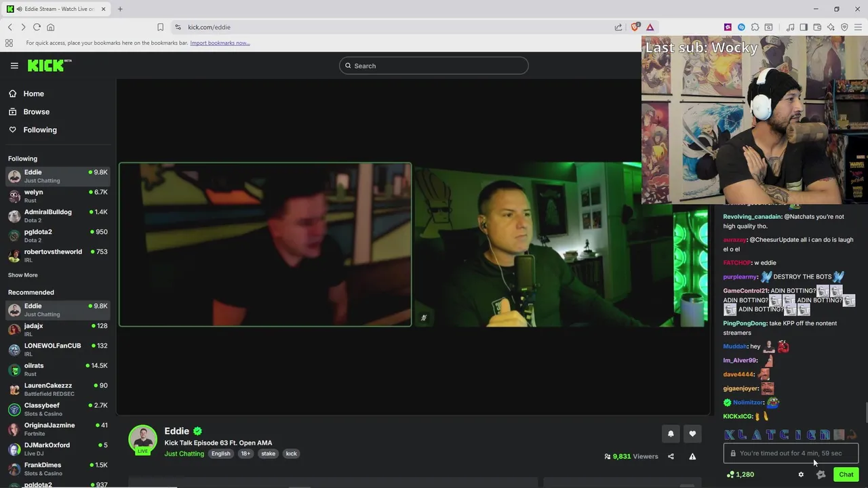Close the Eddie Stream tab
The width and height of the screenshot is (868, 488).
point(104,9)
